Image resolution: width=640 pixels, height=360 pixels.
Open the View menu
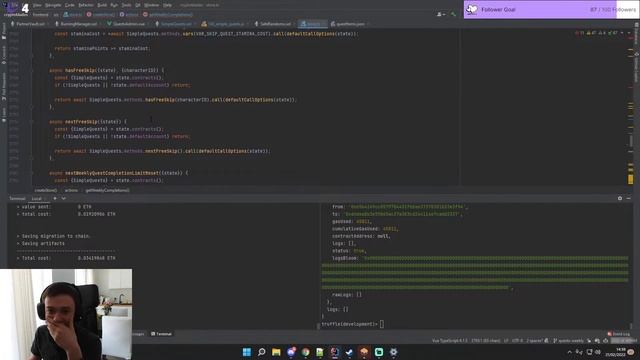point(37,5)
